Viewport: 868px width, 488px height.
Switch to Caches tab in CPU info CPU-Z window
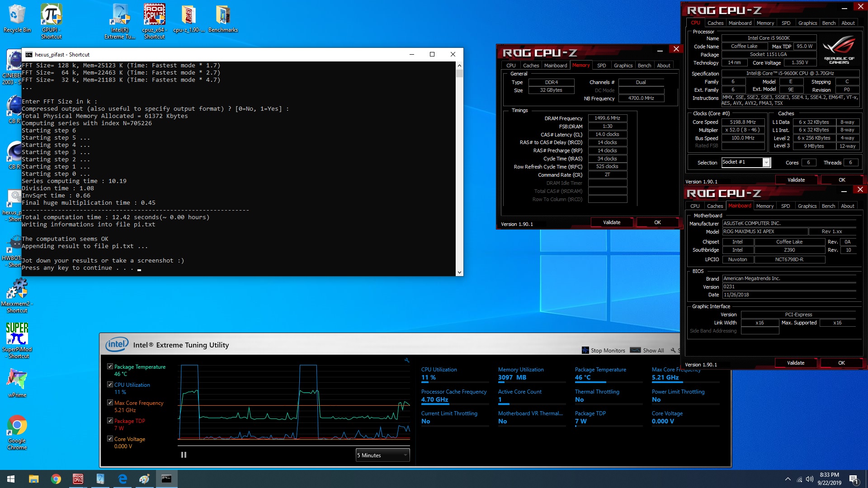pyautogui.click(x=715, y=23)
